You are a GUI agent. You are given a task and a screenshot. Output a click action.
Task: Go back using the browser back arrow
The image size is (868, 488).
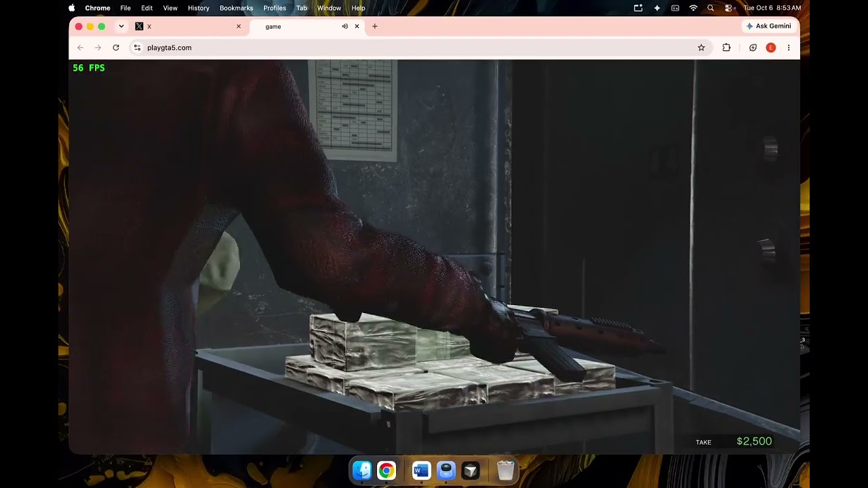click(80, 47)
